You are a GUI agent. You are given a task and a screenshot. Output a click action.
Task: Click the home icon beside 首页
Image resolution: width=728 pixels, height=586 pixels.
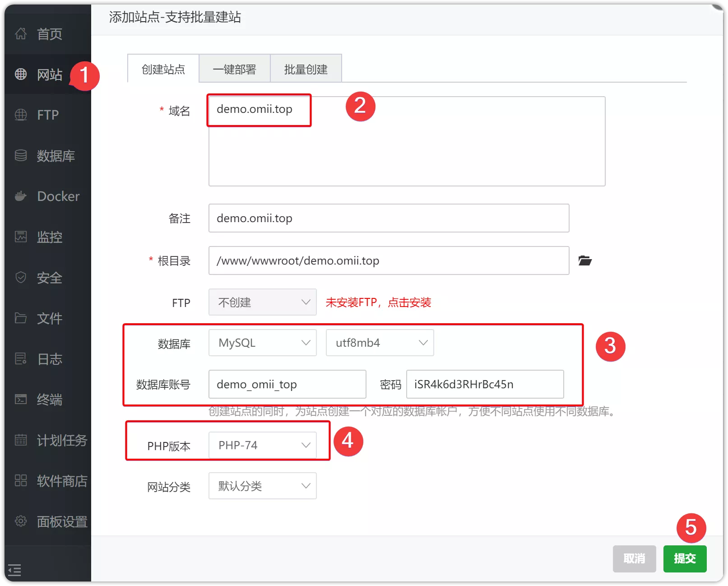coord(21,33)
